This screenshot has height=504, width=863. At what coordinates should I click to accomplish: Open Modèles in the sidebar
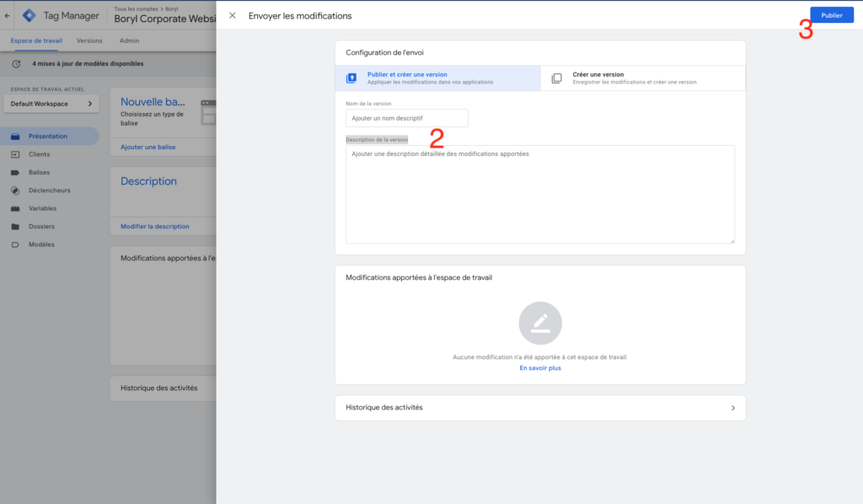(41, 245)
